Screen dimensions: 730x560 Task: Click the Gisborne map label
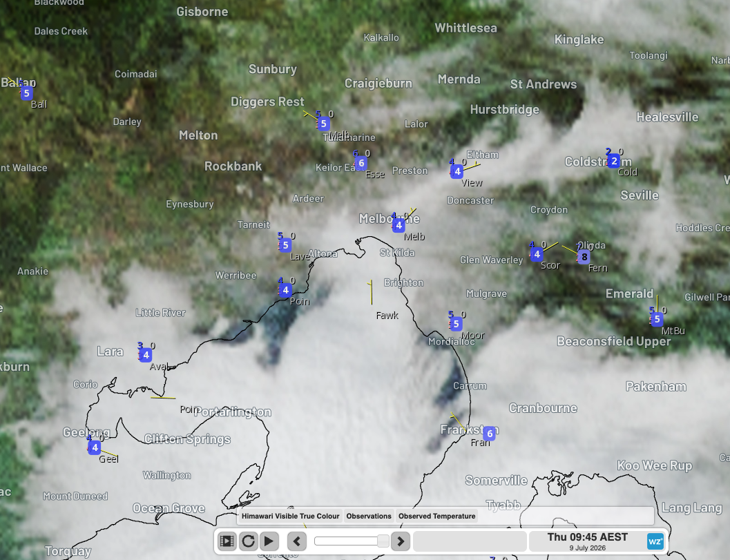[x=202, y=12]
